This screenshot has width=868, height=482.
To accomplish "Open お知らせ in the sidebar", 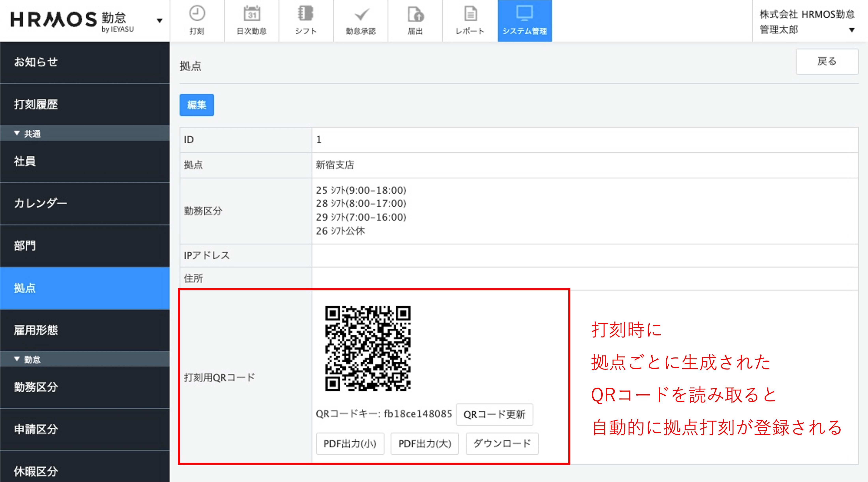I will point(85,62).
